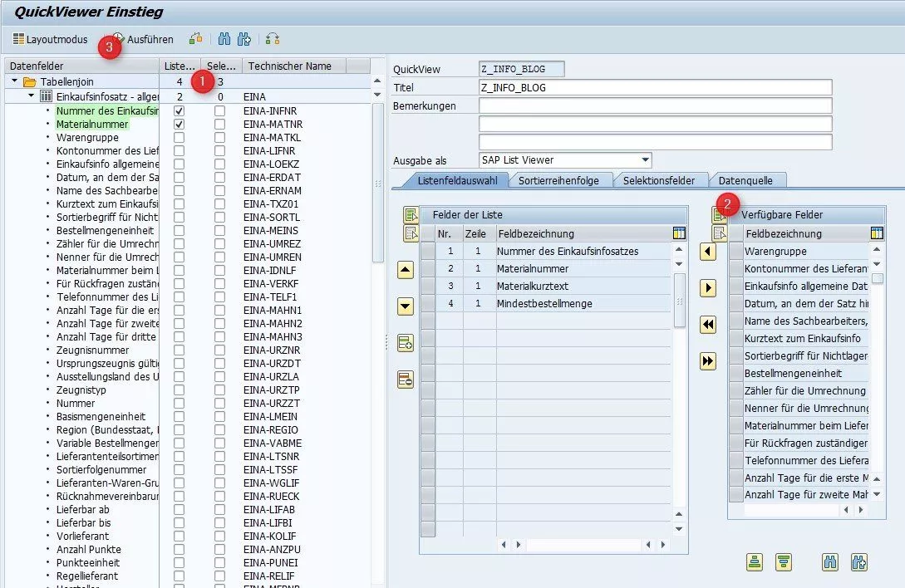The width and height of the screenshot is (905, 588).
Task: Open Layoutmodus from the toolbar
Action: coord(50,39)
